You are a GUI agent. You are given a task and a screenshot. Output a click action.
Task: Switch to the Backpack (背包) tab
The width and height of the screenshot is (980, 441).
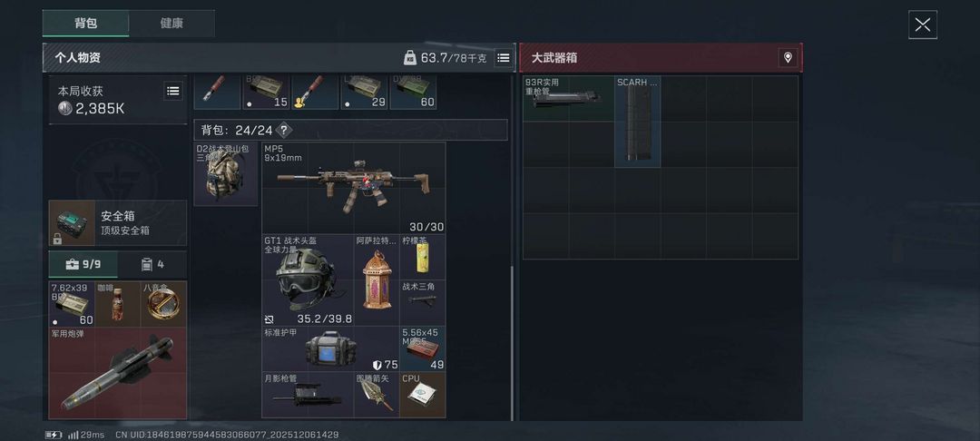coord(85,23)
